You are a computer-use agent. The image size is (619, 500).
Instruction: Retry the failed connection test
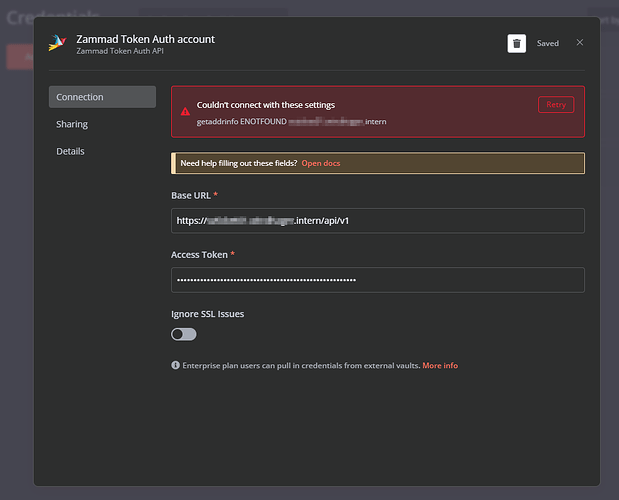coord(556,105)
